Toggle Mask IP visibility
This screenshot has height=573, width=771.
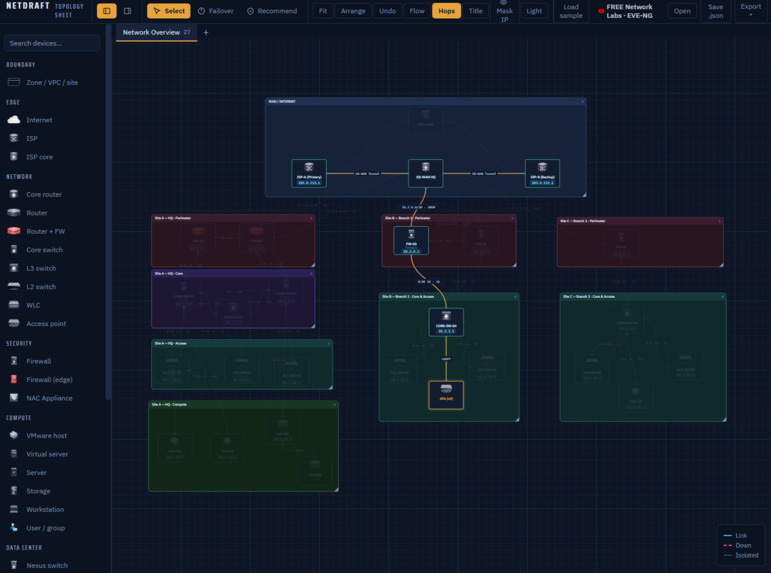coord(504,11)
